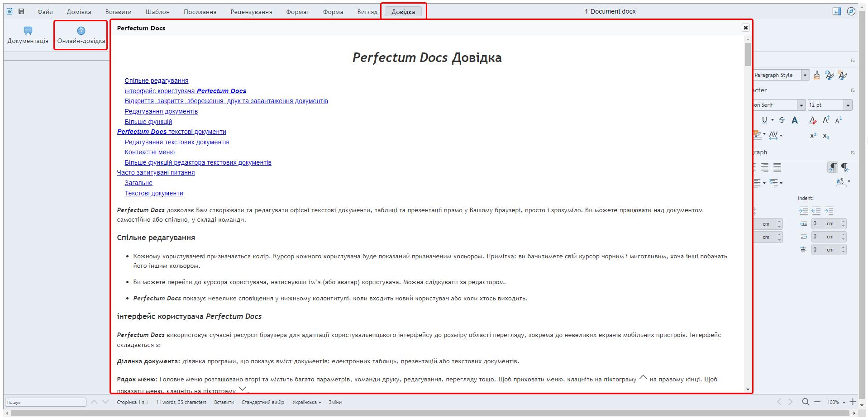Image resolution: width=868 pixels, height=418 pixels.
Task: Clear formatting with the A-eraser icon
Action: click(x=813, y=120)
